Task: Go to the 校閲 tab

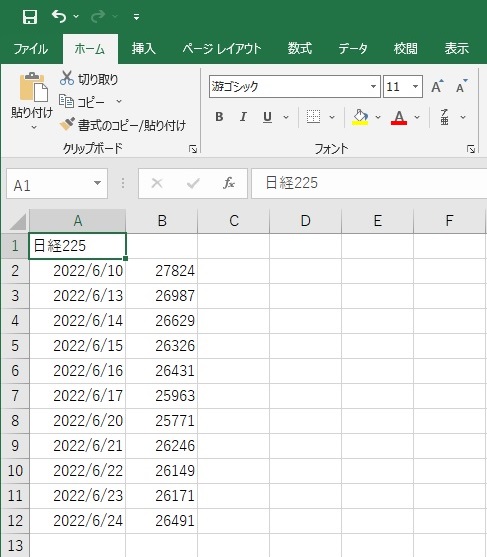Action: [x=405, y=49]
